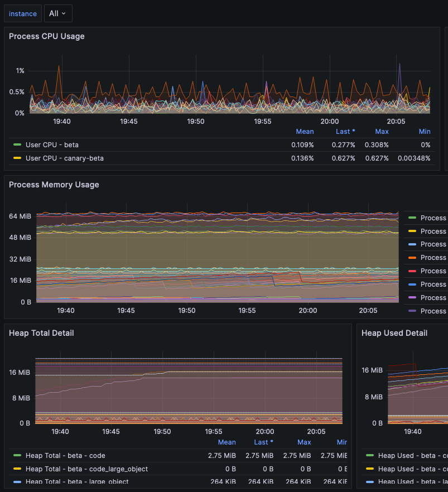Click red swatch in Process Memory legend

pyautogui.click(x=412, y=271)
